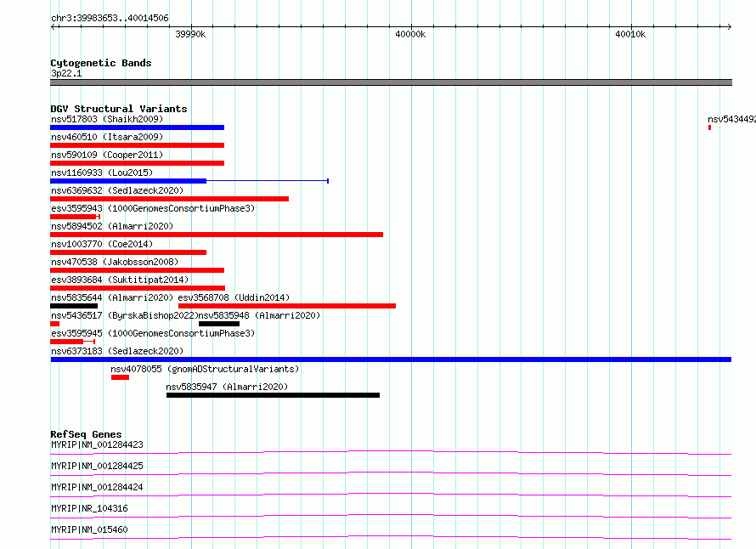Open MYRIP|NM_015460 transcript label

click(x=89, y=529)
